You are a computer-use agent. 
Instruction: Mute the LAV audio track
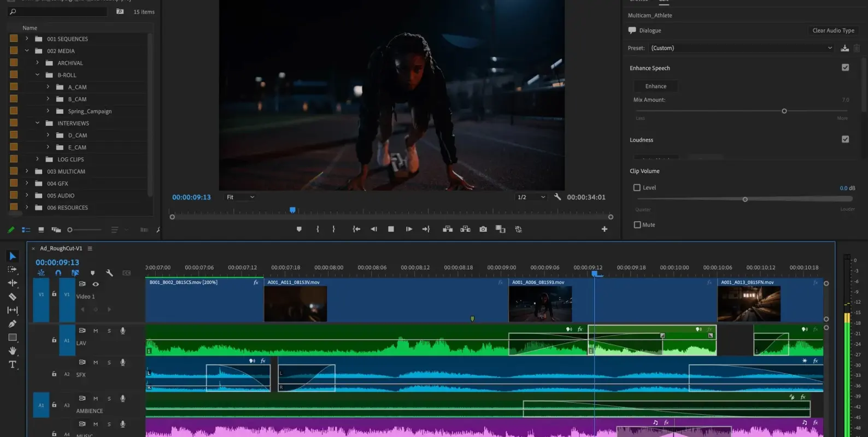(96, 330)
